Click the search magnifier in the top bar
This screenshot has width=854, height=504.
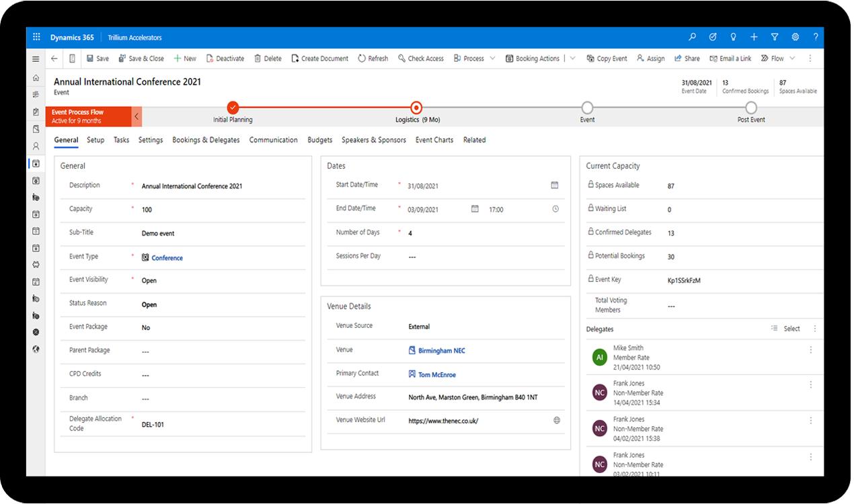pos(693,38)
